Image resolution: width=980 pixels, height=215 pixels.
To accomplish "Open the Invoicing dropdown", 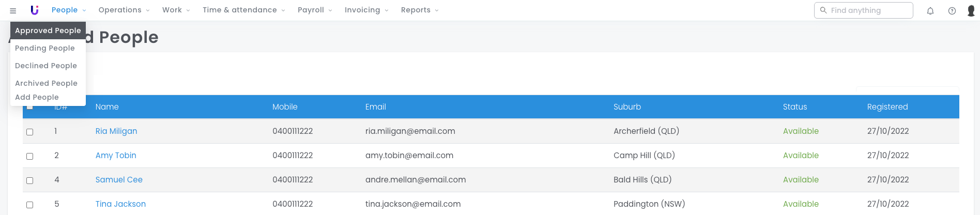I will click(x=366, y=10).
